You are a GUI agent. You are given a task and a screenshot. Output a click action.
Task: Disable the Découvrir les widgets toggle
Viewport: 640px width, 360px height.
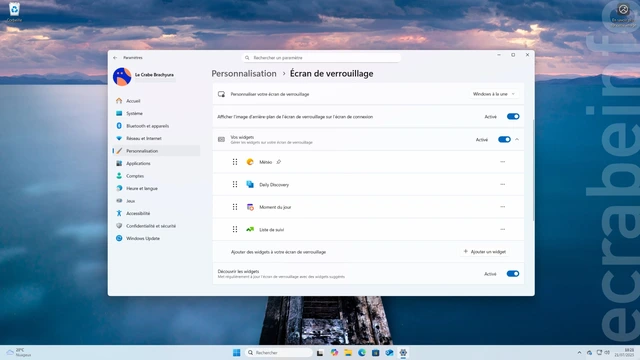point(513,274)
